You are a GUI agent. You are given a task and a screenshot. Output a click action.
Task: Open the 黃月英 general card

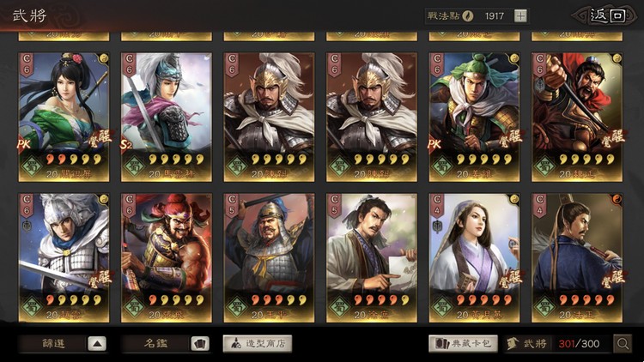click(474, 257)
